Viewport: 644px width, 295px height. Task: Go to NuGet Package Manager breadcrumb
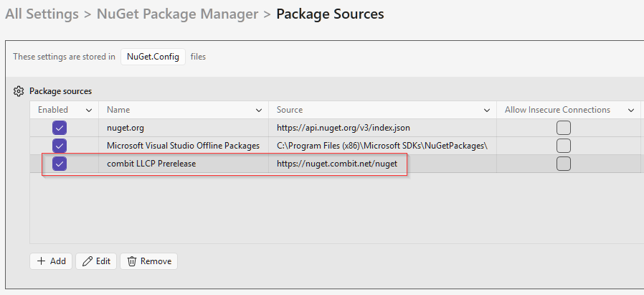click(x=177, y=14)
